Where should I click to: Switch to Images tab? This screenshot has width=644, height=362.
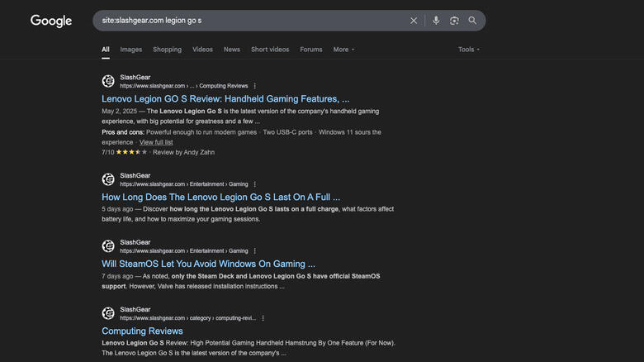131,50
